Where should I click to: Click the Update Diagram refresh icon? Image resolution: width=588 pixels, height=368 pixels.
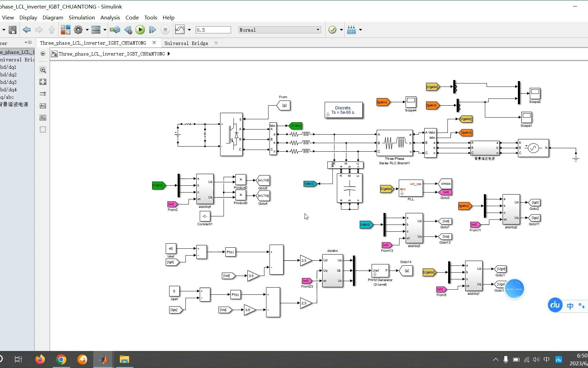point(115,30)
